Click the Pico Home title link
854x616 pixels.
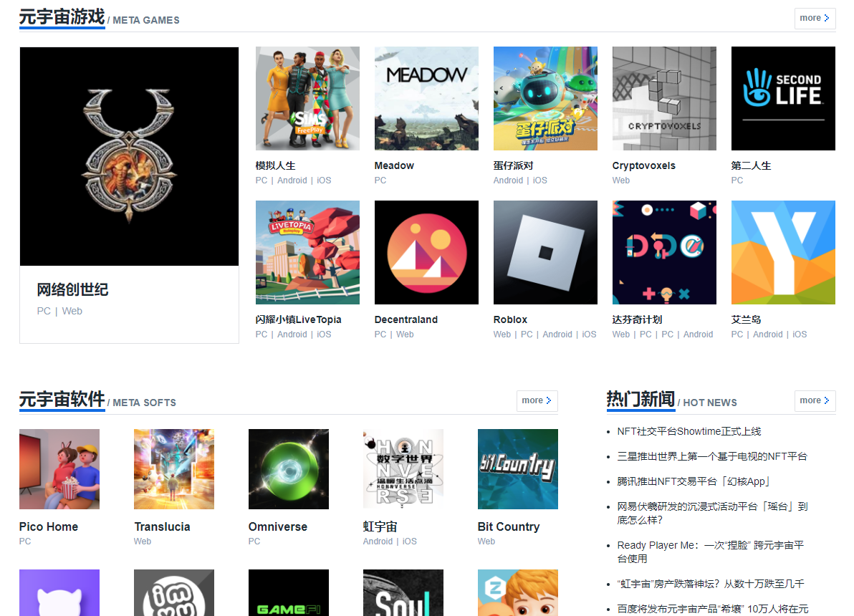(49, 526)
